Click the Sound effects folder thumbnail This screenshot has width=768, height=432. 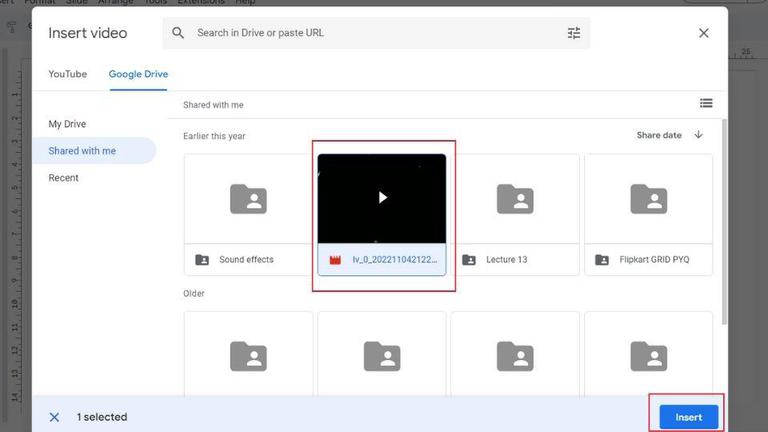[248, 199]
